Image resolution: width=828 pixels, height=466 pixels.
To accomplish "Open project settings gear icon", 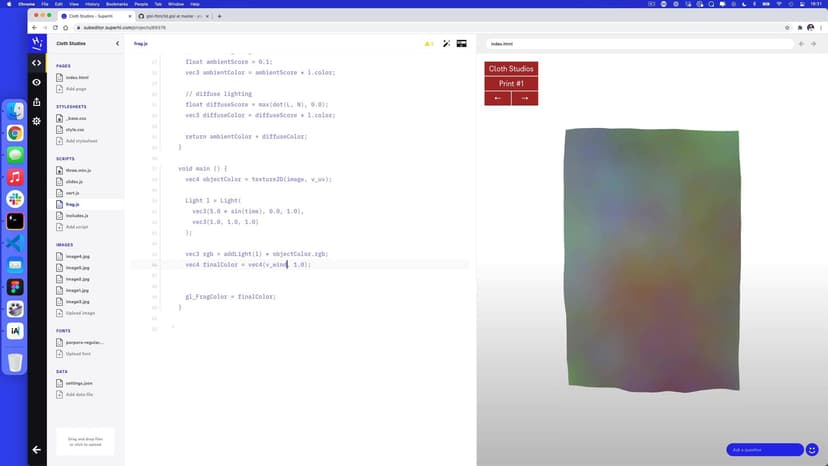I will coord(37,121).
